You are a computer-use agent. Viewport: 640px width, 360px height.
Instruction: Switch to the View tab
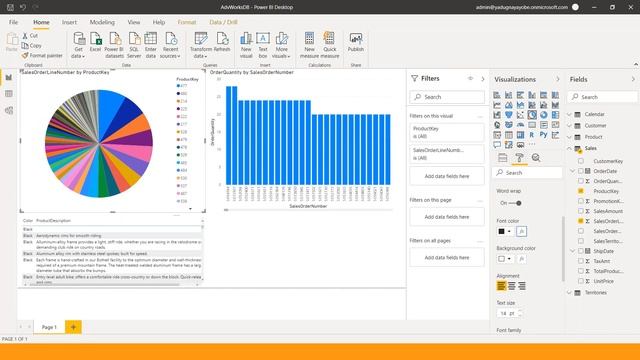click(133, 22)
